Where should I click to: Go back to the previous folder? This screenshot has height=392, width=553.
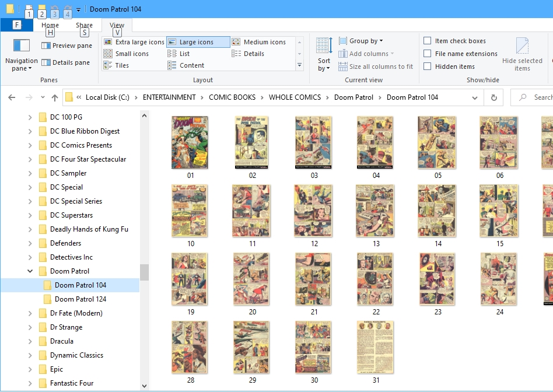[x=12, y=97]
